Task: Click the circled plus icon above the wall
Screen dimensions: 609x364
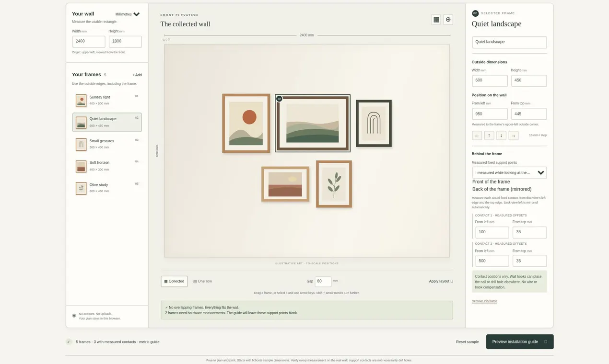Action: 448,20
